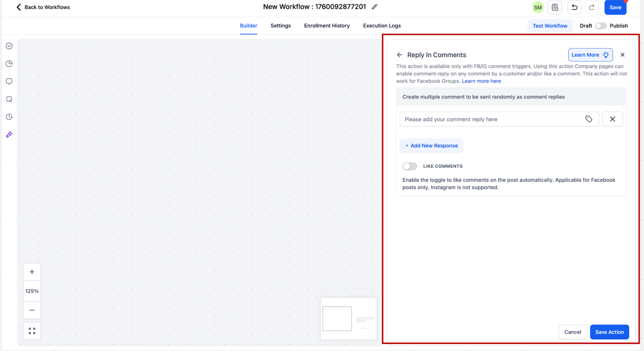This screenshot has height=351, width=644.
Task: Click the pencil icon to rename workflow
Action: [x=374, y=7]
